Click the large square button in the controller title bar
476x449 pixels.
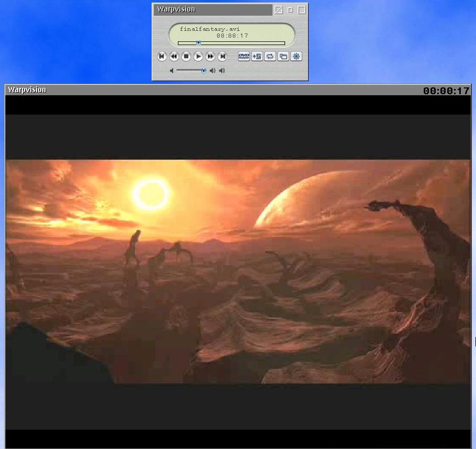(302, 10)
